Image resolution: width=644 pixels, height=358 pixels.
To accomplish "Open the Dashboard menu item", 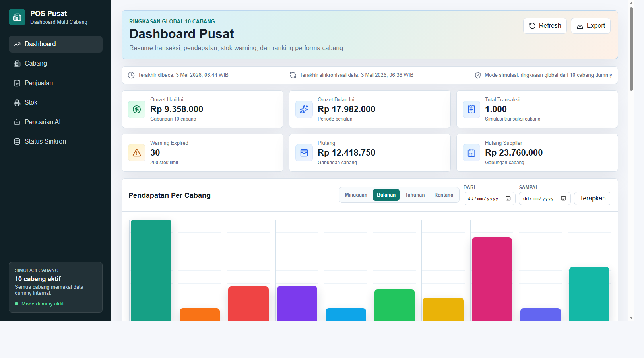I will coord(56,44).
